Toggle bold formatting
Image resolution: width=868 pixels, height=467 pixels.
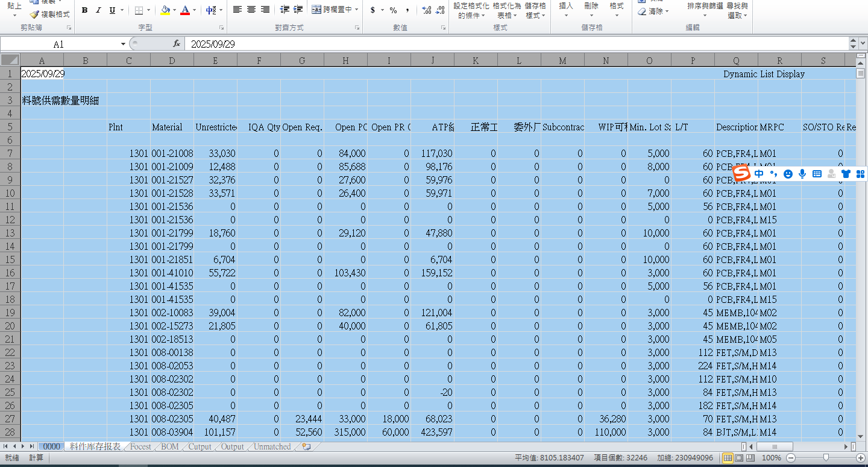coord(84,10)
